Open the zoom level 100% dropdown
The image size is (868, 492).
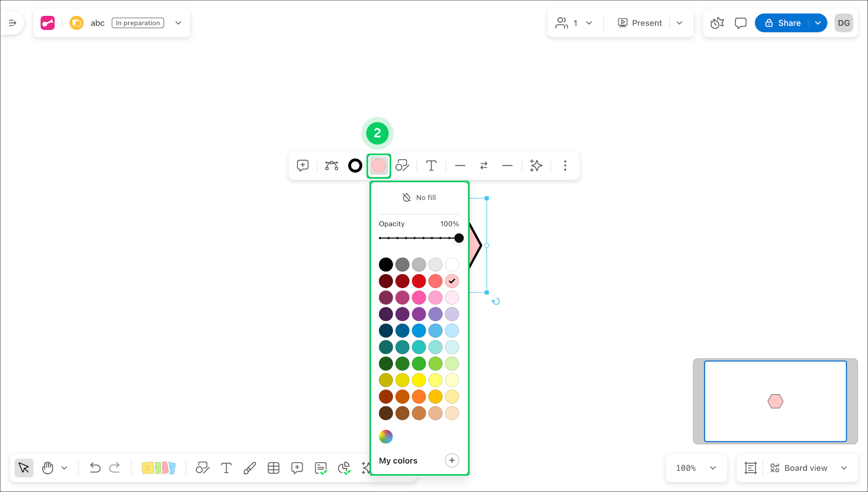pos(696,467)
